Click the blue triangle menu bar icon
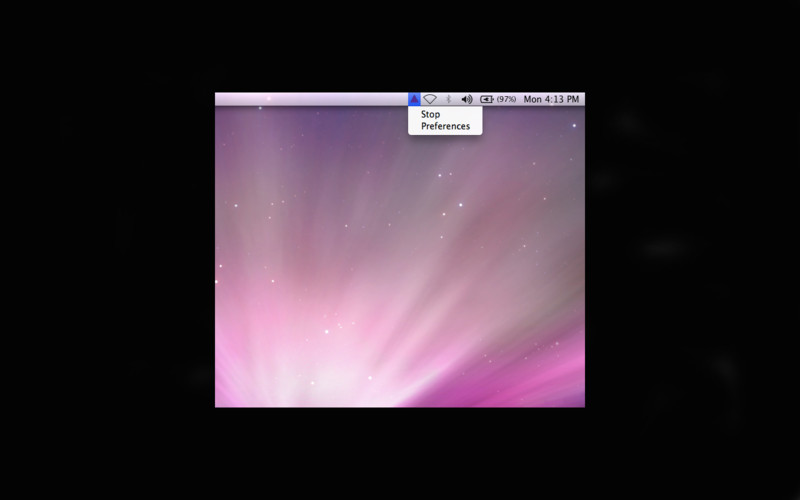 (414, 99)
